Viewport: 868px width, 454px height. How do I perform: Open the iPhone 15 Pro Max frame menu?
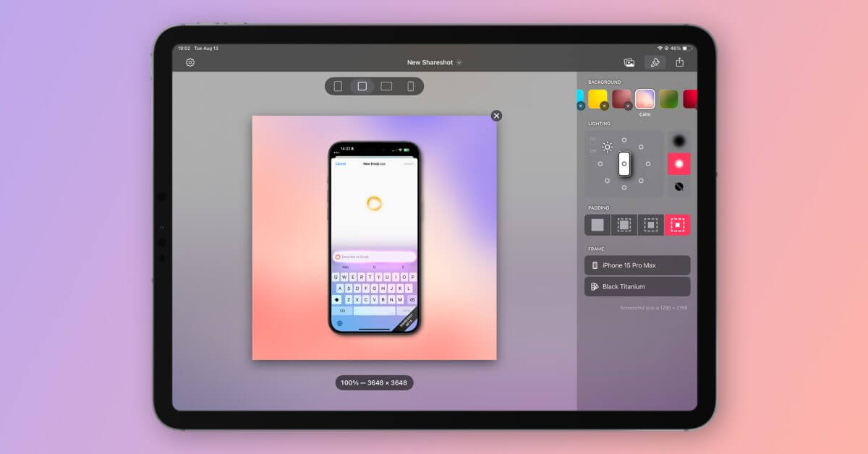pyautogui.click(x=637, y=265)
